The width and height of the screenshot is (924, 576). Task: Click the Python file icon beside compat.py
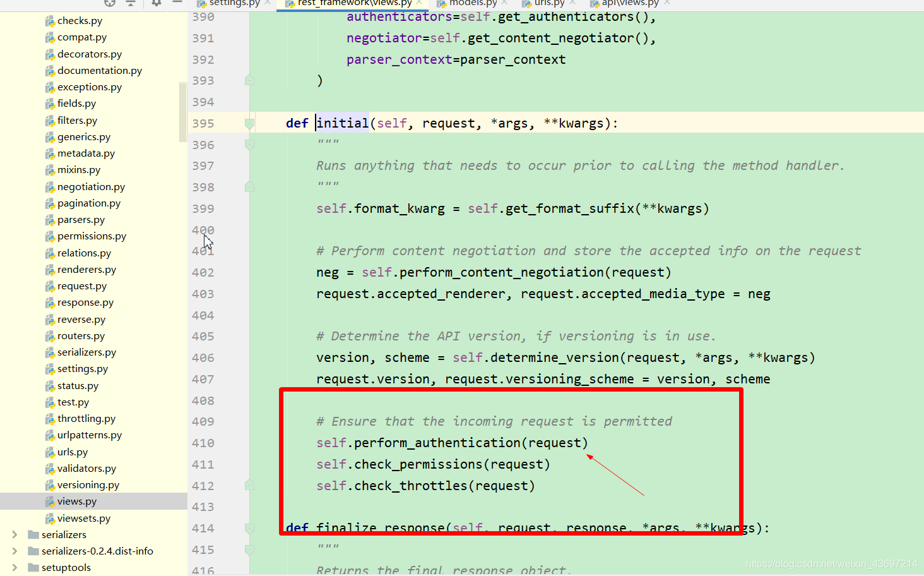coord(50,37)
